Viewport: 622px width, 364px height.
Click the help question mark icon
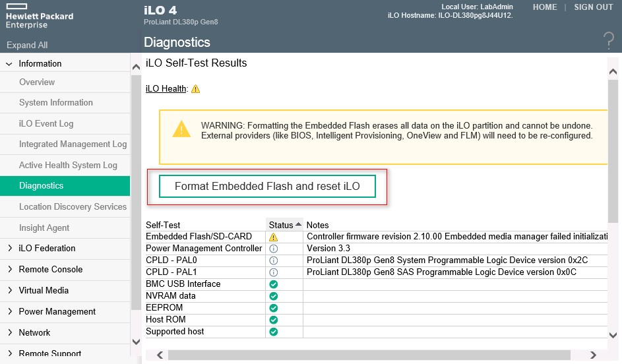tap(608, 41)
